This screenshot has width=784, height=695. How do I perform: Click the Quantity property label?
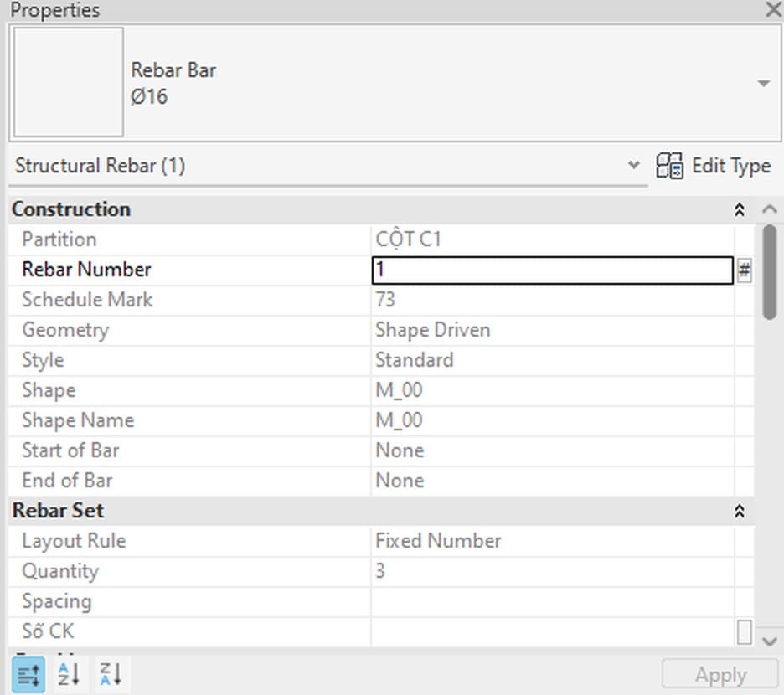[x=60, y=572]
